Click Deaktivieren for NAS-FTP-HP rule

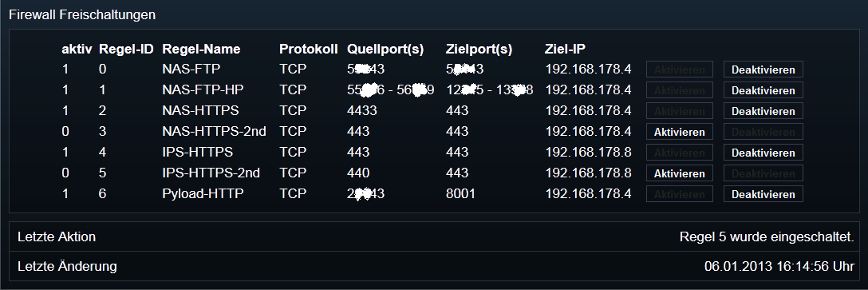pos(763,89)
